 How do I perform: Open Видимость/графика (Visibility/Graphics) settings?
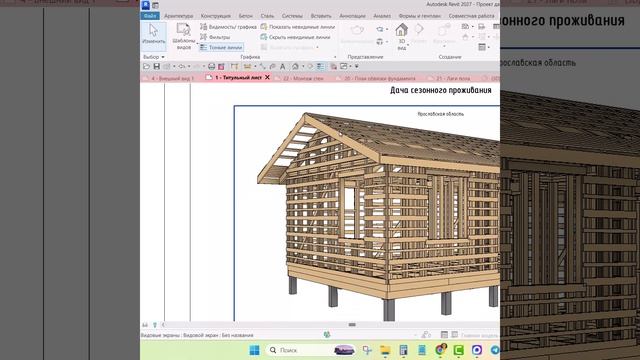[228, 27]
